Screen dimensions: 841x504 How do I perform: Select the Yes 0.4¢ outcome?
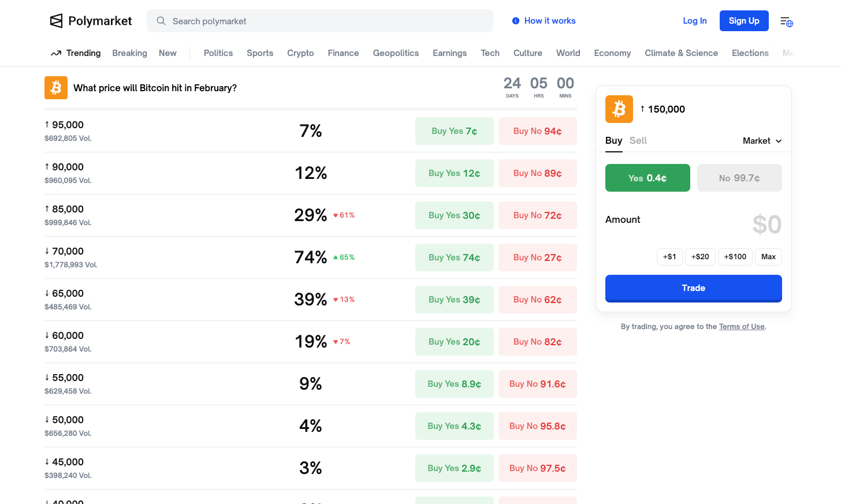[x=648, y=178]
